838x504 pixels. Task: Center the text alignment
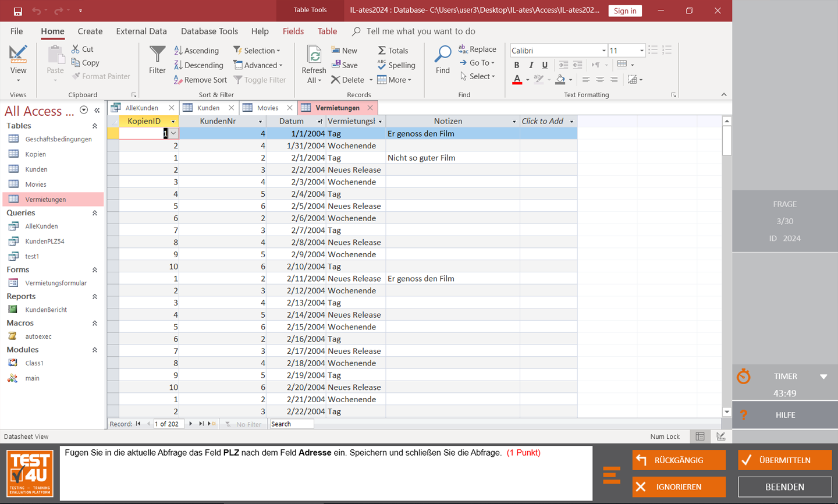click(x=600, y=80)
